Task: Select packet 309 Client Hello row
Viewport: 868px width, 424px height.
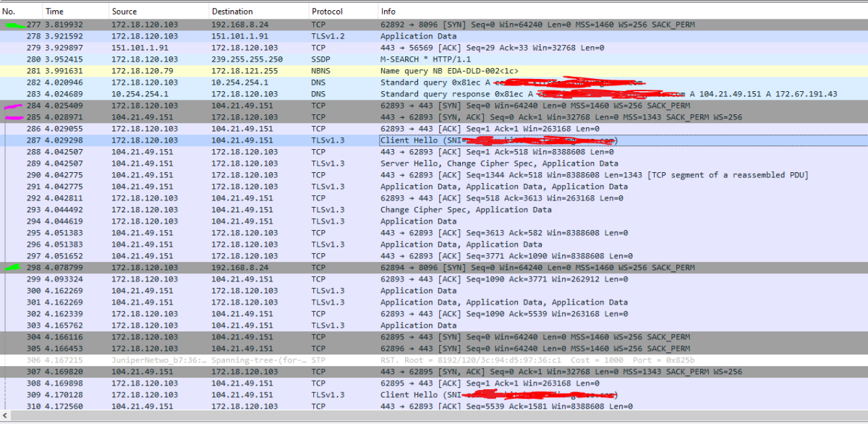Action: click(434, 395)
